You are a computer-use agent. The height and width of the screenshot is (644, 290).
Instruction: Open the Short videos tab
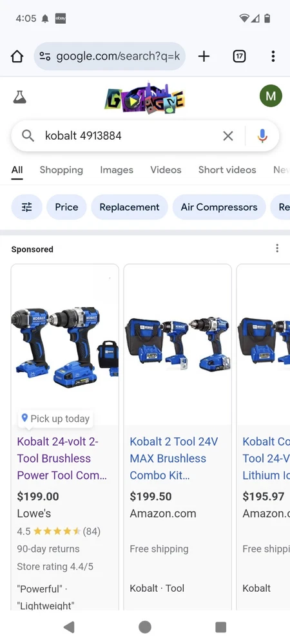[x=227, y=169]
